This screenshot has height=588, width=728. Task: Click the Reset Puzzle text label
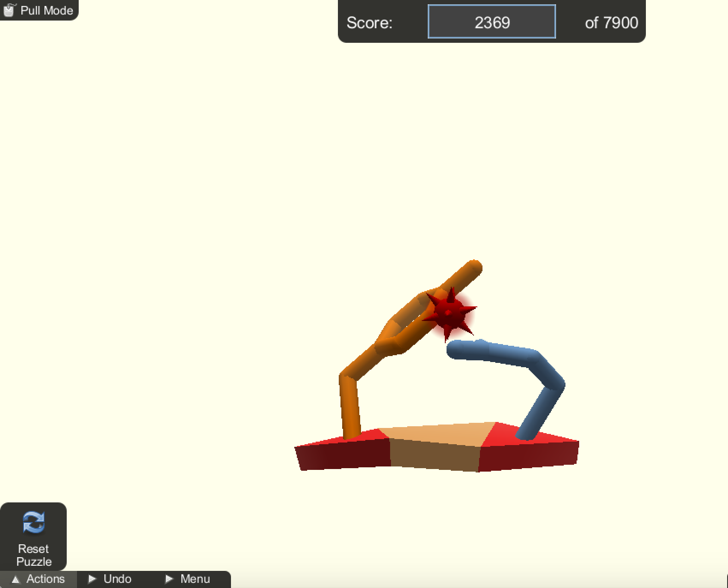coord(34,555)
